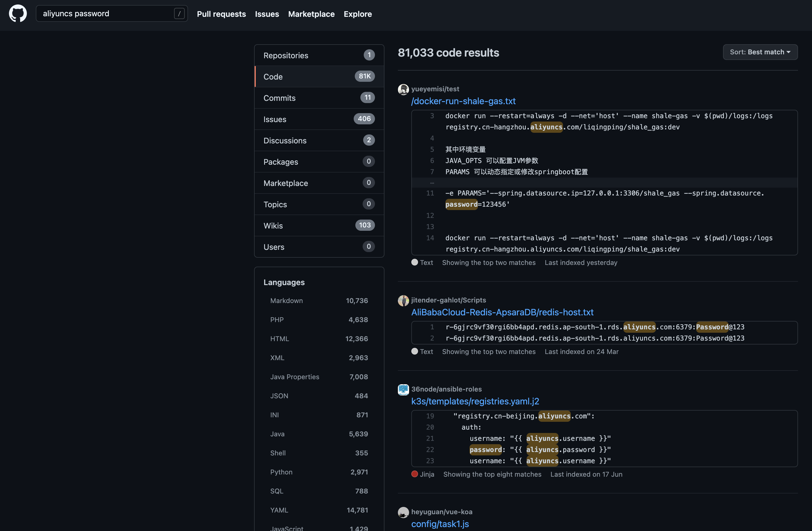Toggle Discussions filter showing 2
This screenshot has height=531, width=812.
pyautogui.click(x=318, y=140)
